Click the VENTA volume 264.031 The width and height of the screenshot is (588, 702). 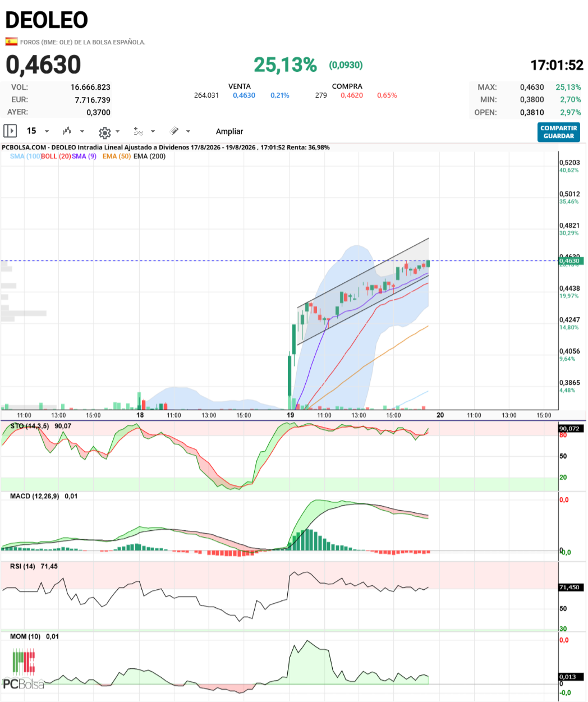[x=206, y=95]
